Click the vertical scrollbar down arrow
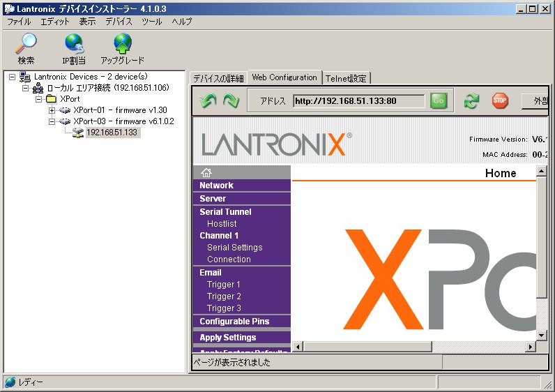Viewport: 555px width, 392px height. point(542,335)
